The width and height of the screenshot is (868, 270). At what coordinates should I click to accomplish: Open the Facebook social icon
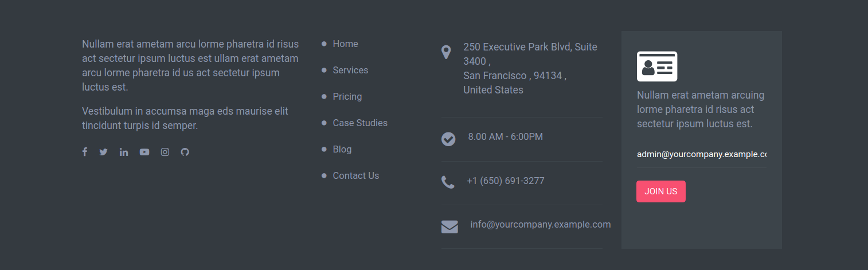click(x=85, y=152)
